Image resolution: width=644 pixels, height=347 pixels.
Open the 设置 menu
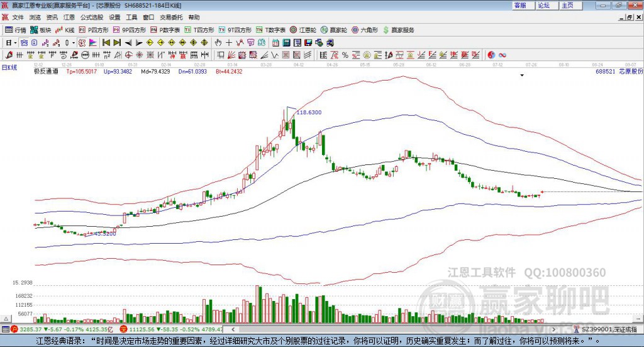(x=114, y=17)
